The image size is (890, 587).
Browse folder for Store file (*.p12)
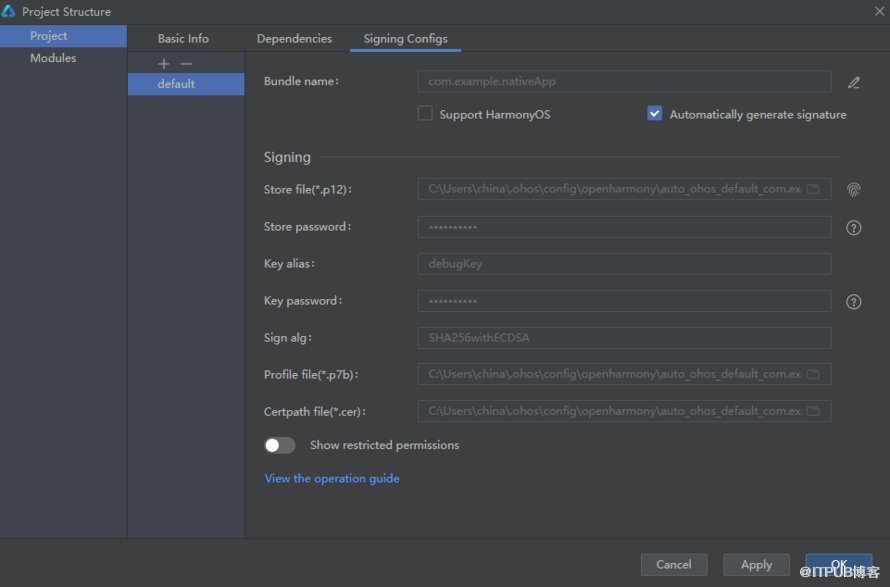click(813, 189)
